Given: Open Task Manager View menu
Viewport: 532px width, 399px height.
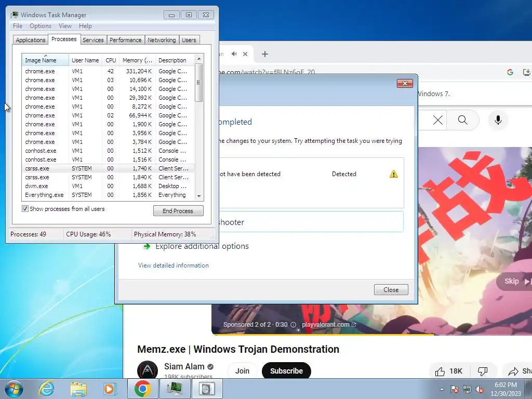Looking at the screenshot, I should point(65,26).
